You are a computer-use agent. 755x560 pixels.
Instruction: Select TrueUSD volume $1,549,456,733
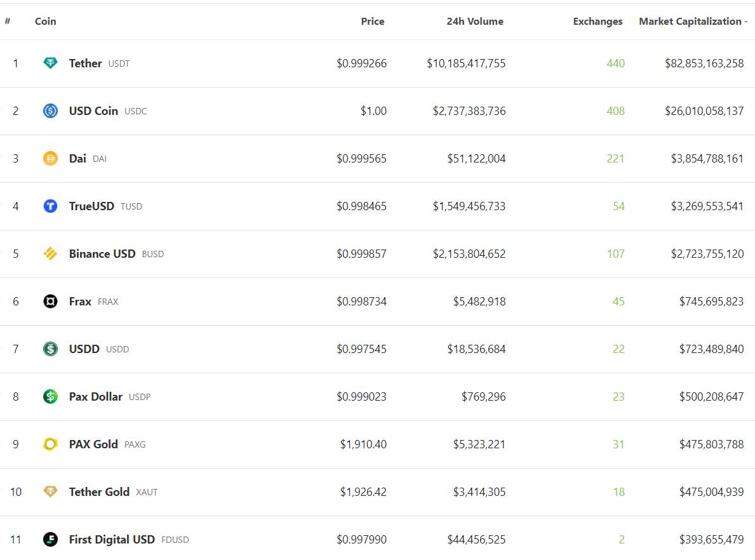[469, 206]
